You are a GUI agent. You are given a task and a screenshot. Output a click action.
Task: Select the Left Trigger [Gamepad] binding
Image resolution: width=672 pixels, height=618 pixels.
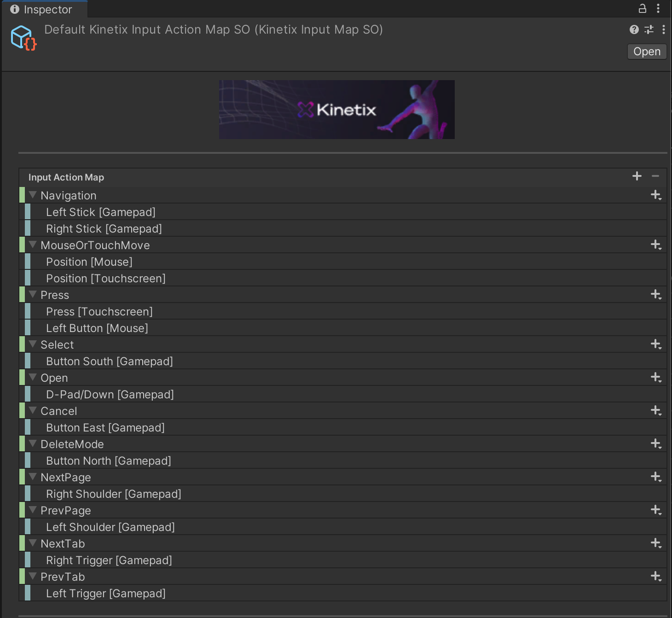345,593
